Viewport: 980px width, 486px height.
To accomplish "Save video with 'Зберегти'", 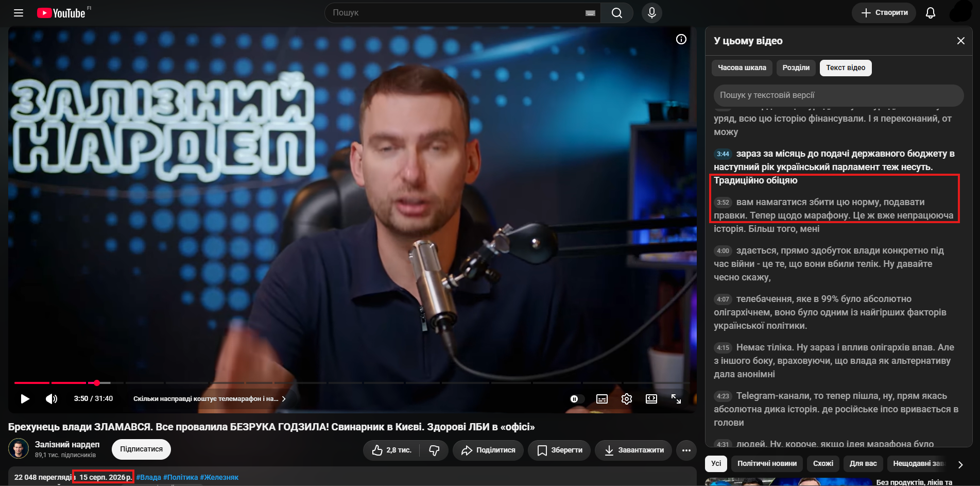I will click(559, 450).
